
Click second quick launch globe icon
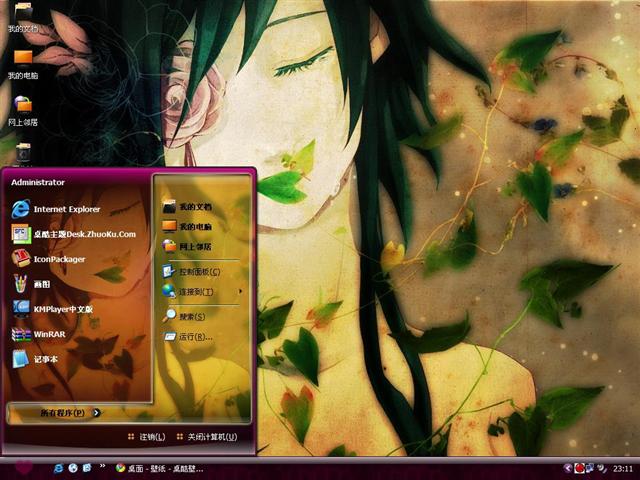point(73,468)
